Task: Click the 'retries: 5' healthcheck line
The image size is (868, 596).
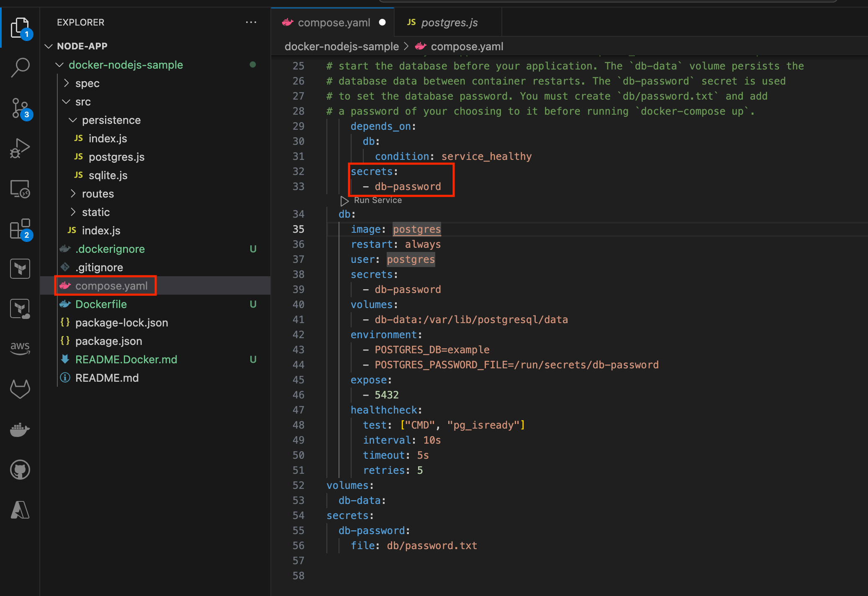Action: pos(393,470)
